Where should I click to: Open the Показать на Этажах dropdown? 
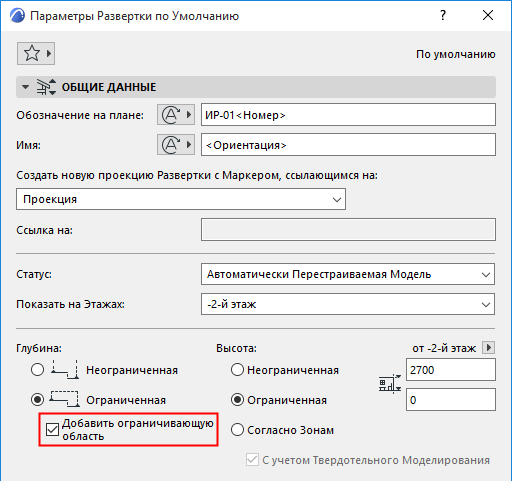[348, 304]
